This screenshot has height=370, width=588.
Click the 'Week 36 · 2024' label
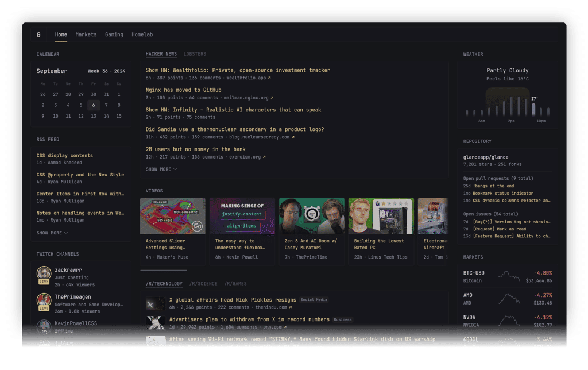[106, 71]
